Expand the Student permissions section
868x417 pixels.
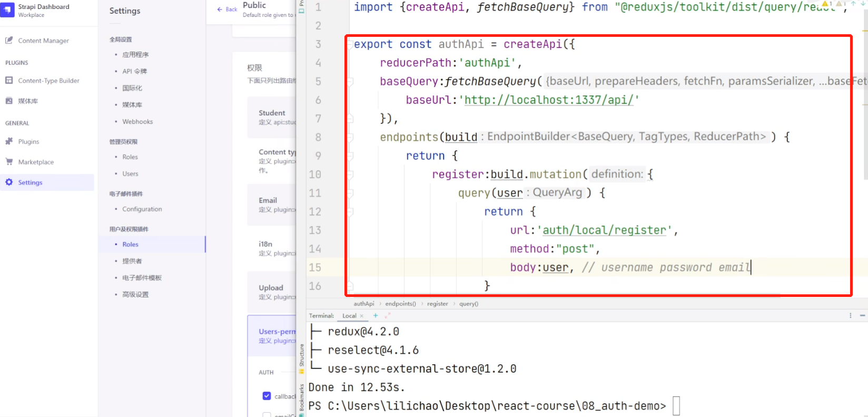click(272, 117)
